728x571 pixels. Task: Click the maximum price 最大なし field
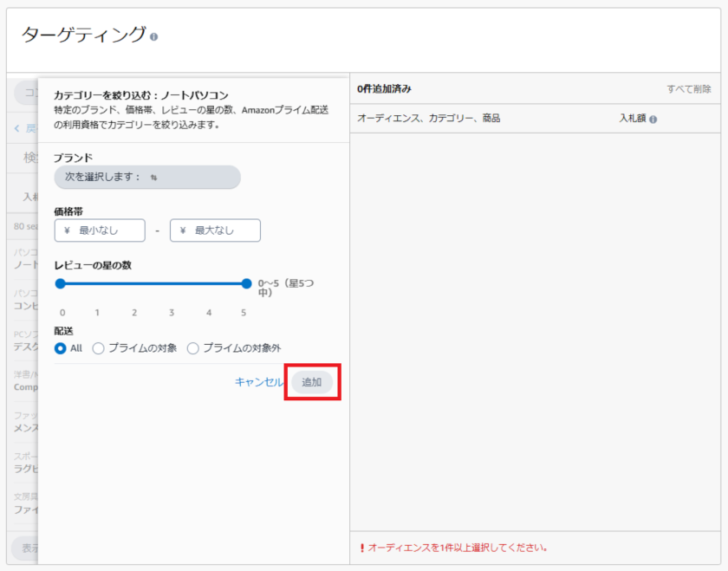[x=215, y=230]
